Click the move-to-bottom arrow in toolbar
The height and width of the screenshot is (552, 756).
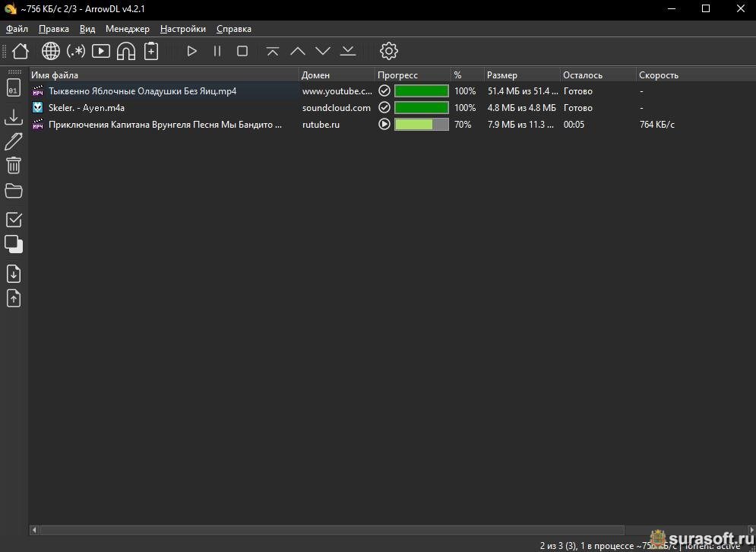[x=348, y=51]
